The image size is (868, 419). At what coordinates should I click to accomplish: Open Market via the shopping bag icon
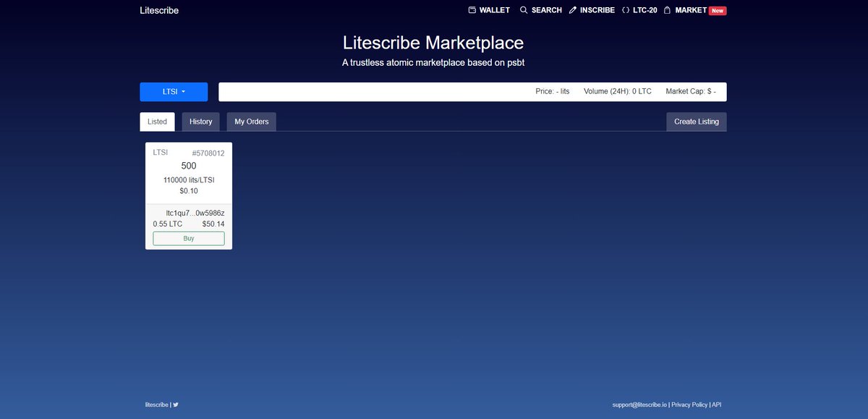666,9
